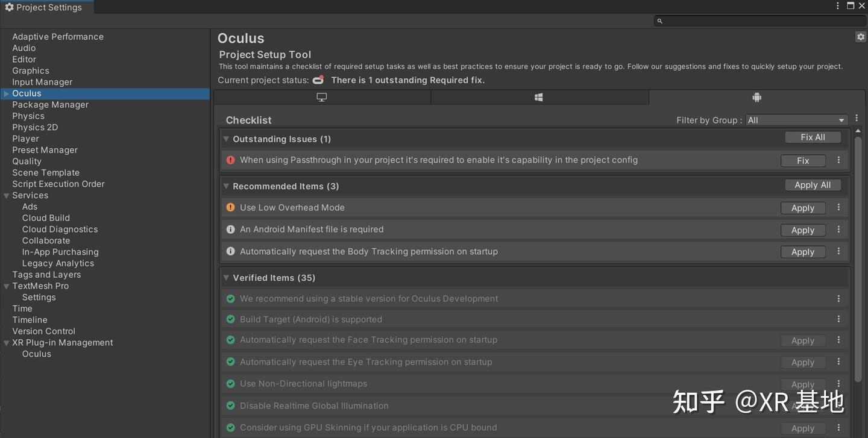Switch to the Windows platform tab
Screen dimensions: 868x438
pyautogui.click(x=539, y=98)
